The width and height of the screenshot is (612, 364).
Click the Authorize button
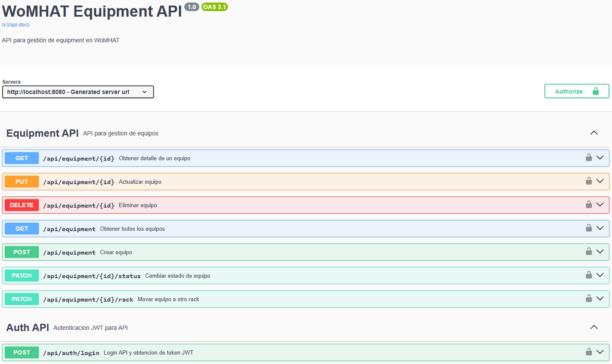point(577,91)
